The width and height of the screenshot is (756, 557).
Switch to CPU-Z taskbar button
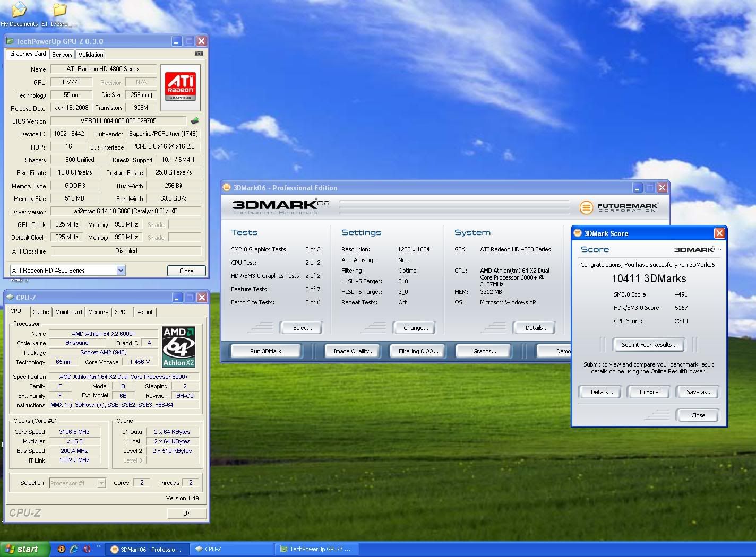click(231, 549)
